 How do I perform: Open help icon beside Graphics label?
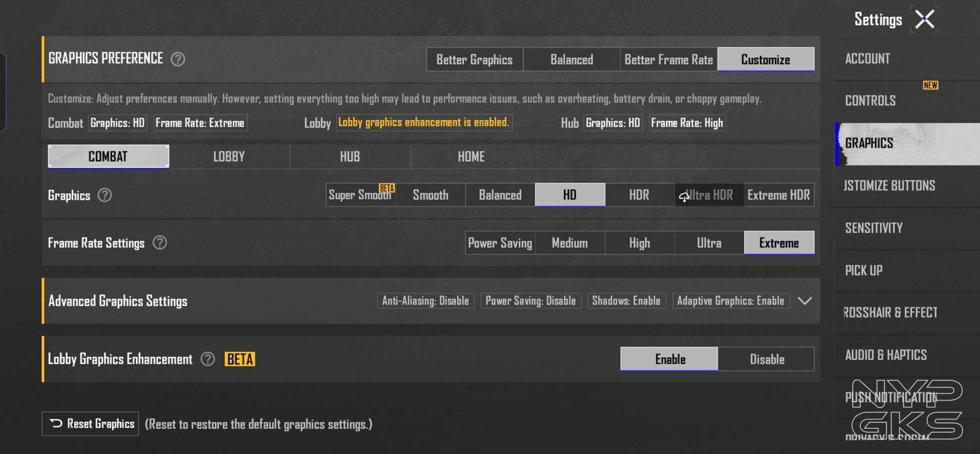pos(104,195)
